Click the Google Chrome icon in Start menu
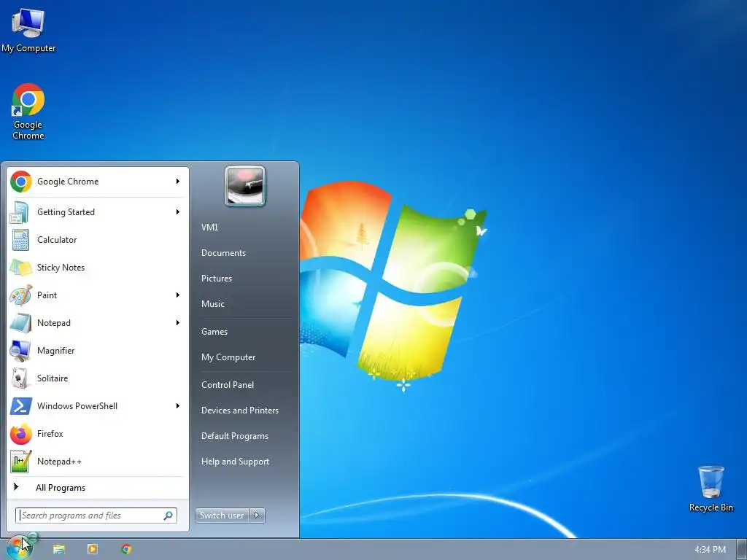 point(21,182)
